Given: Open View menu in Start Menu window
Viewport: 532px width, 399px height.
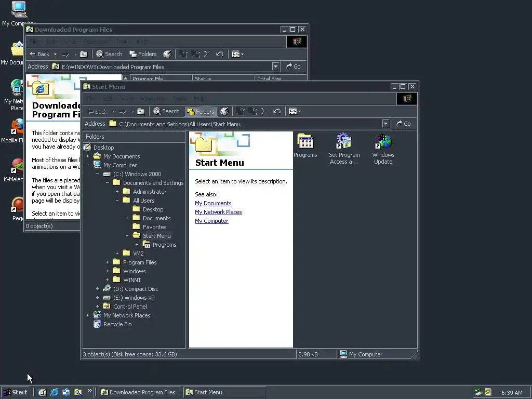Looking at the screenshot, I should (127, 99).
